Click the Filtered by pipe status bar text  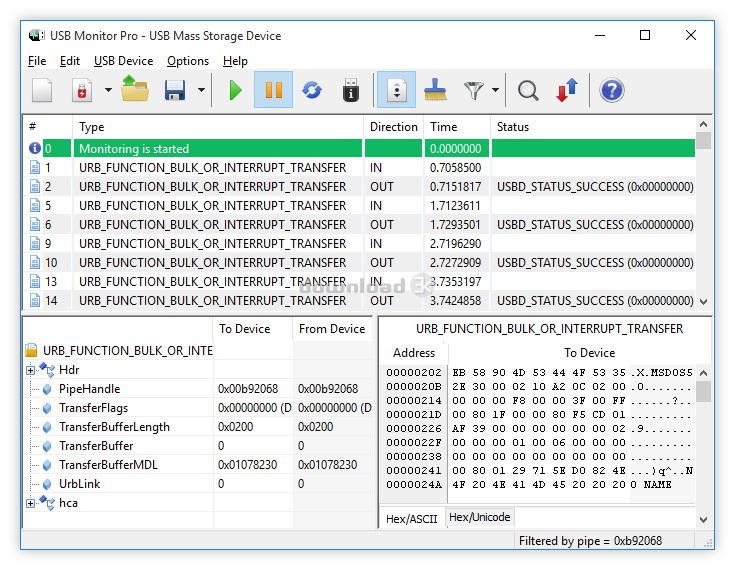tap(590, 541)
